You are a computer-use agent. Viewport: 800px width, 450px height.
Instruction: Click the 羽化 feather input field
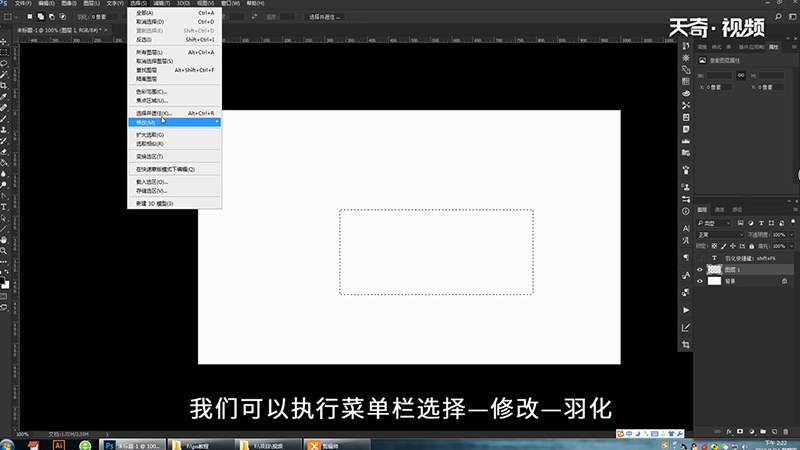click(105, 17)
